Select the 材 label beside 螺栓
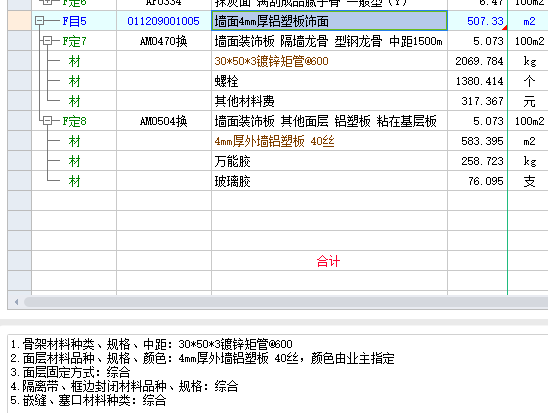 tap(74, 81)
